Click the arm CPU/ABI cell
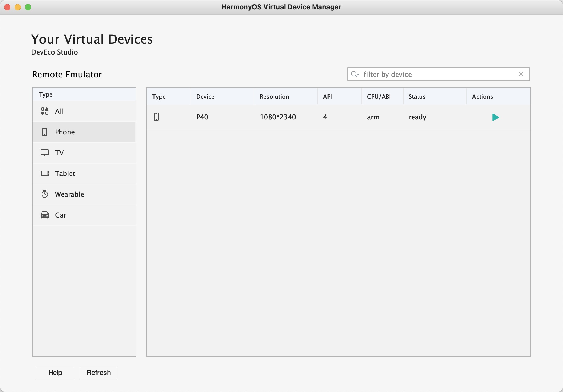The height and width of the screenshot is (392, 563). coord(373,117)
